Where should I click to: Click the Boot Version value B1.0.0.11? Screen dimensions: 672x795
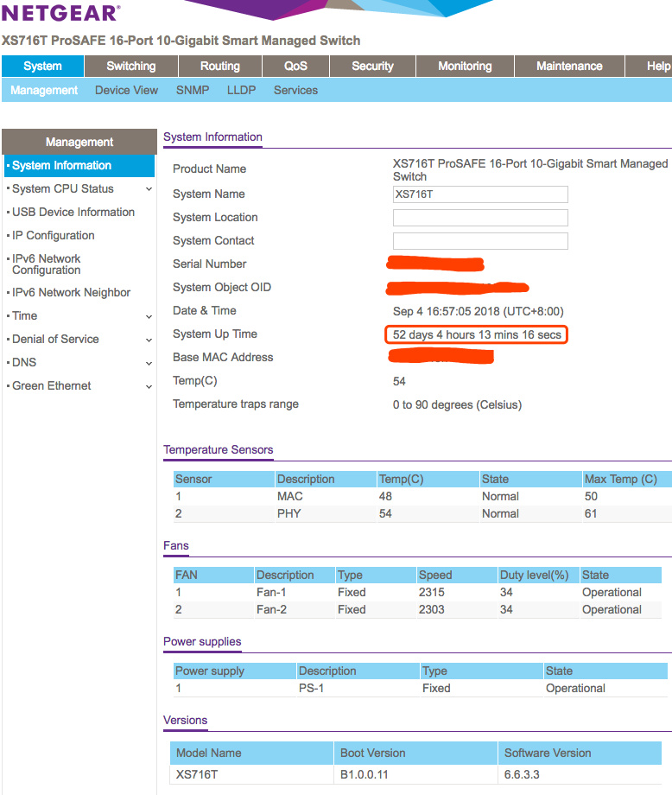click(x=364, y=775)
